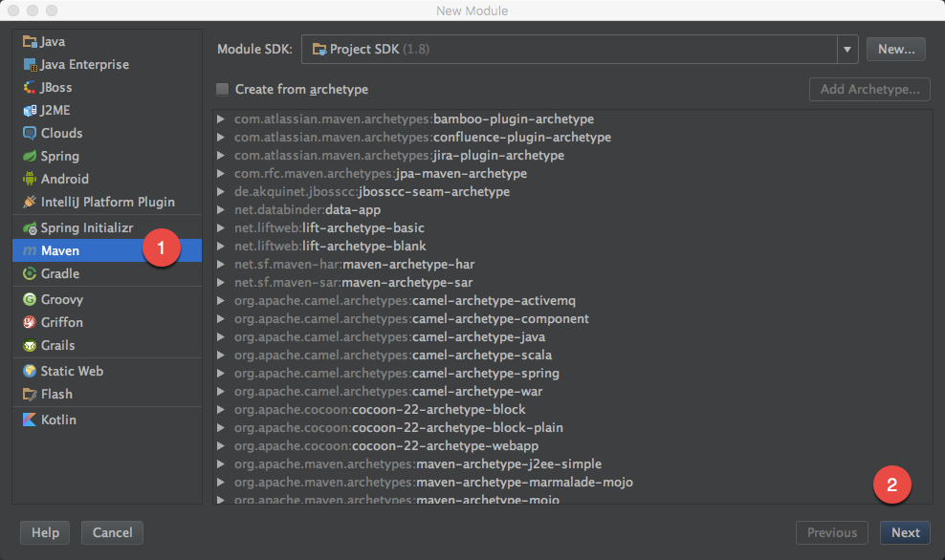Screen dimensions: 945x560
Task: Select cocoon-22-archetype-webapp archetype
Action: click(386, 445)
